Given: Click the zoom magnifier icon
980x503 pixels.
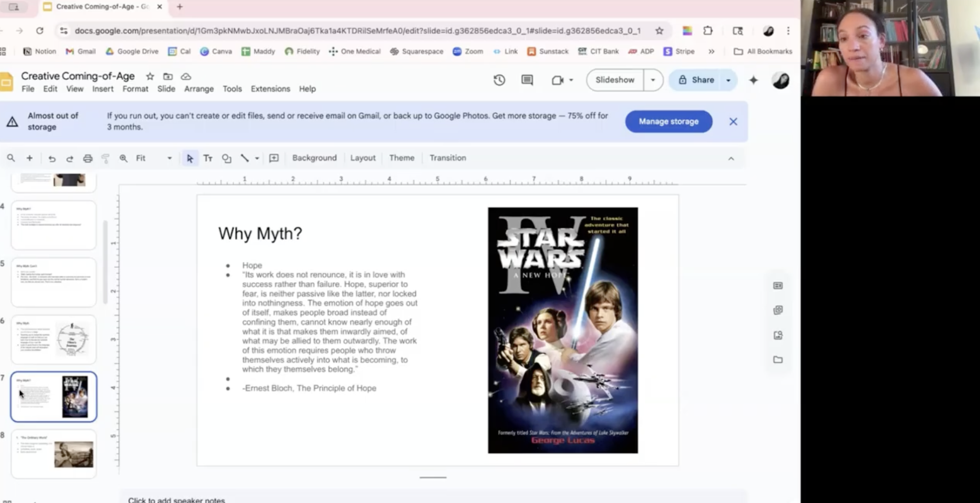Looking at the screenshot, I should pyautogui.click(x=123, y=158).
